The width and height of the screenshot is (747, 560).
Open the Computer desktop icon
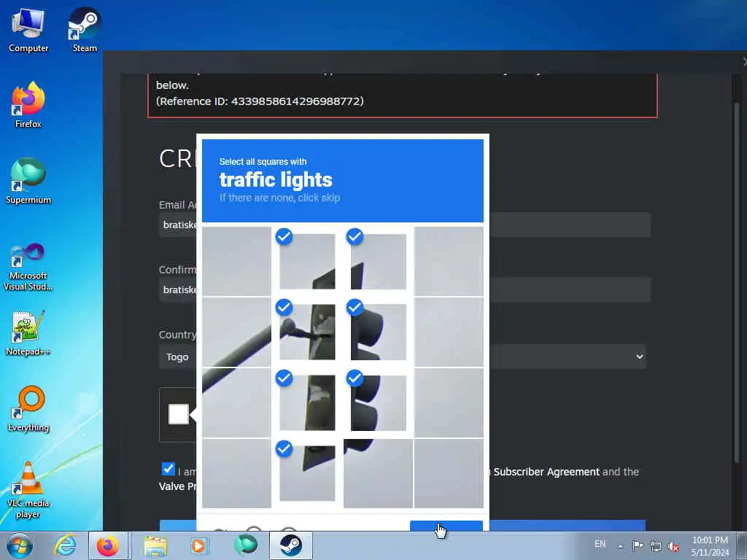click(x=28, y=29)
